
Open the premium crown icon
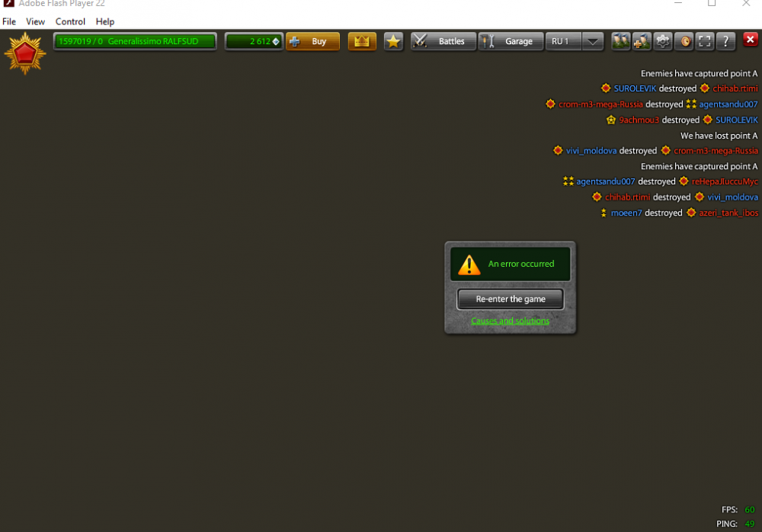click(x=362, y=41)
